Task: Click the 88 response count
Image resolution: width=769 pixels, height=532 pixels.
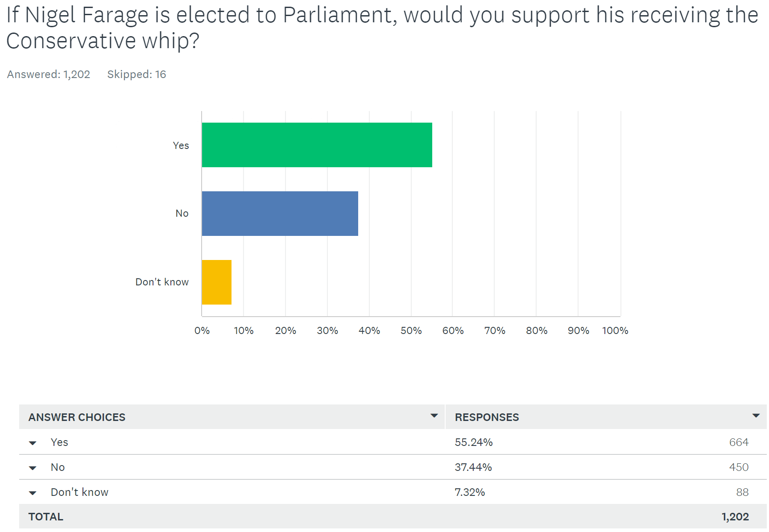Action: (x=742, y=492)
